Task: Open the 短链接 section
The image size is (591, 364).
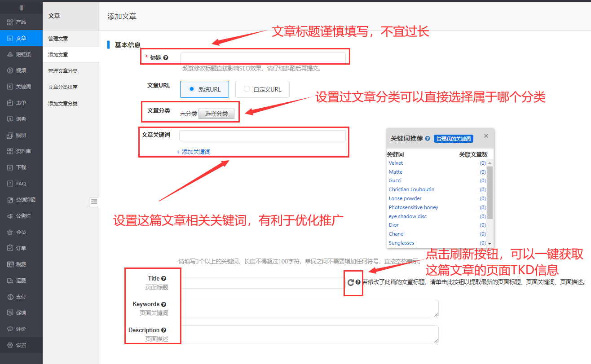Action: pyautogui.click(x=21, y=54)
